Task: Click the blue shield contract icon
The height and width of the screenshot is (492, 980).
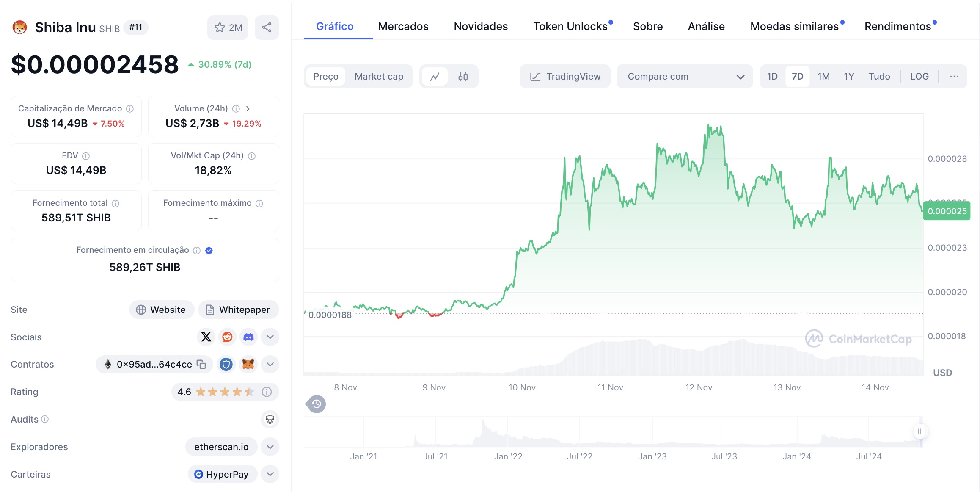Action: coord(226,364)
